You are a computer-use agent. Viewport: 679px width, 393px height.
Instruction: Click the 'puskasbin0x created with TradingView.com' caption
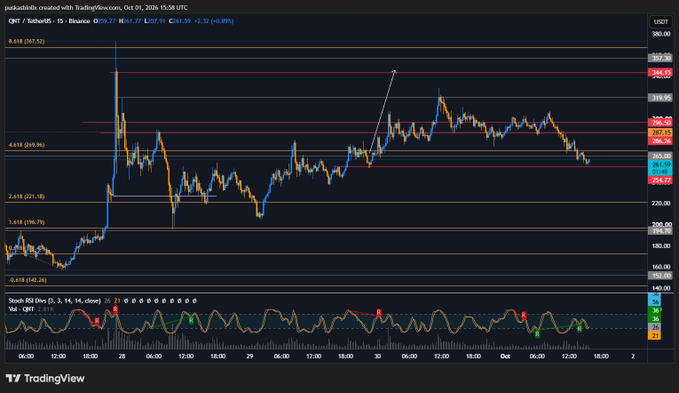click(x=62, y=8)
